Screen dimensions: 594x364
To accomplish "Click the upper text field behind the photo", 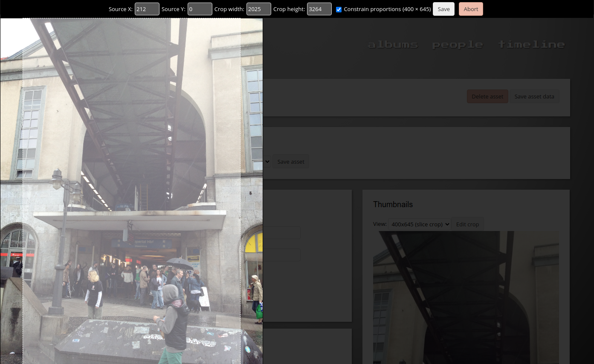I will tap(282, 233).
